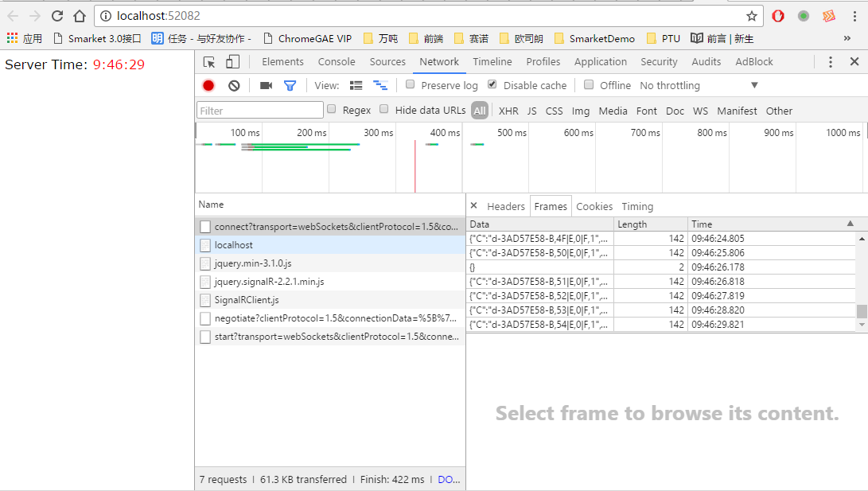Filter requests by Manifest type
Viewport: 868px width, 491px height.
737,111
